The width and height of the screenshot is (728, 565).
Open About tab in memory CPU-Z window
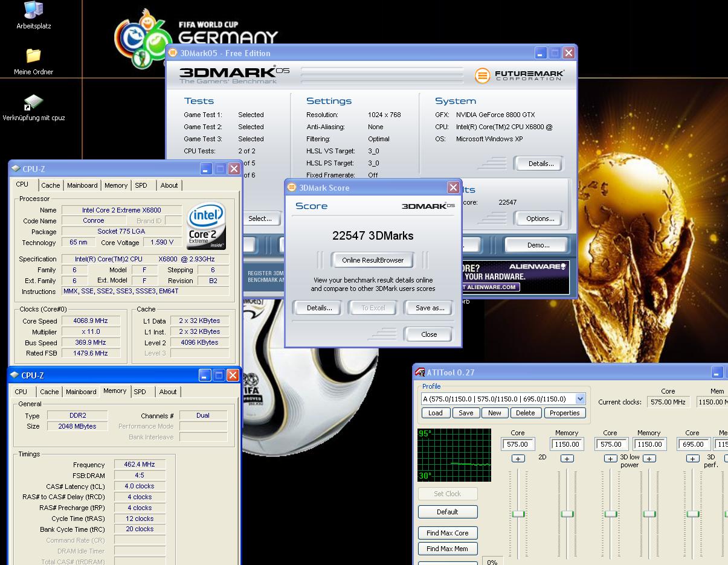168,392
